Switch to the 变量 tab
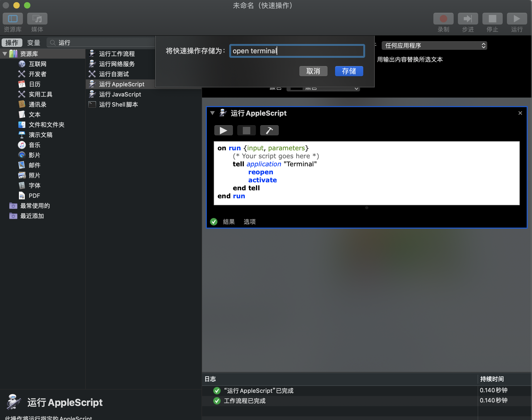 click(34, 43)
